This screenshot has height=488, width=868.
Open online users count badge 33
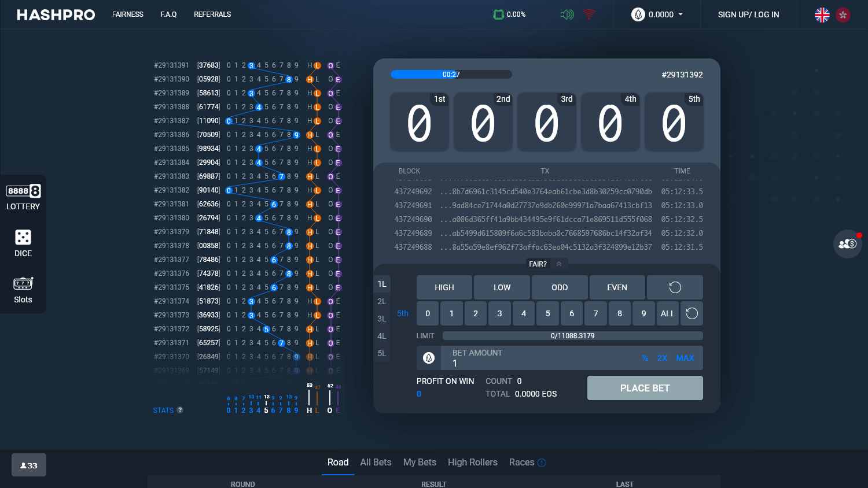click(29, 465)
